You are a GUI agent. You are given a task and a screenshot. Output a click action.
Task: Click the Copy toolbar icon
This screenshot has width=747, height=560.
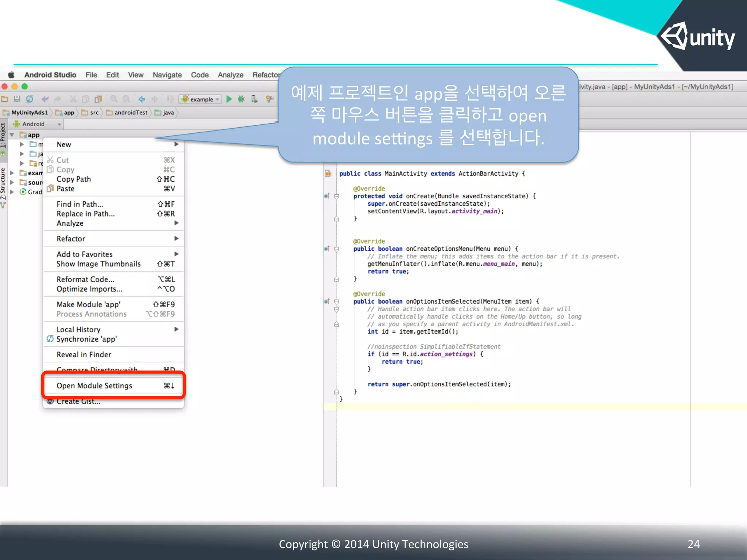[x=85, y=99]
